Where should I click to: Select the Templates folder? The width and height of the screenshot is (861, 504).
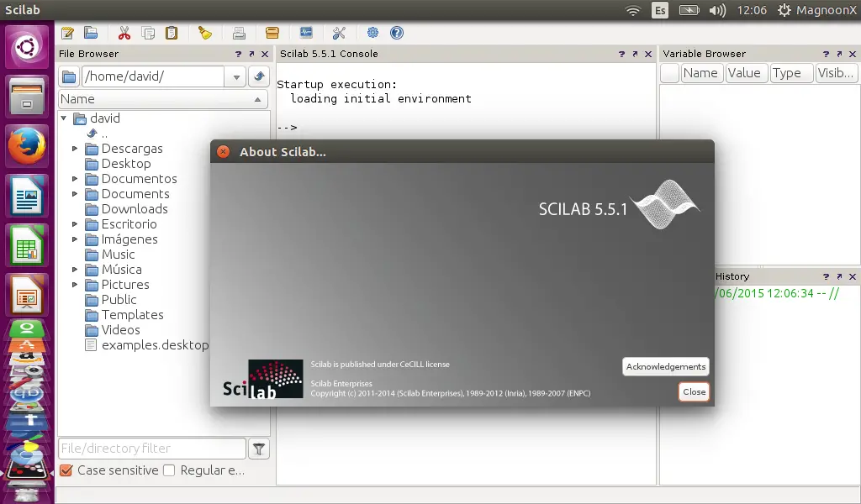point(124,315)
